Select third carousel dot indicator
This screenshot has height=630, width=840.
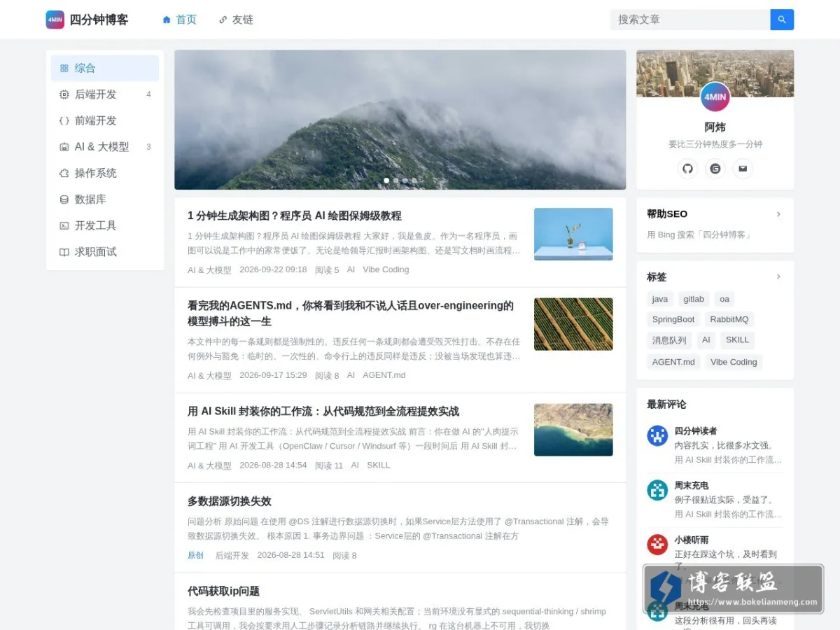405,181
